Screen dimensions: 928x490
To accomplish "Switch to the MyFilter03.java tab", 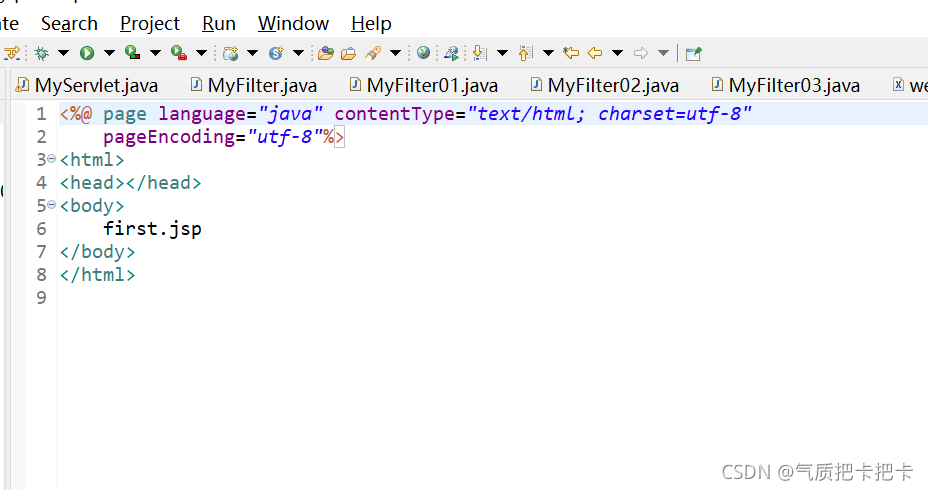I will (786, 86).
